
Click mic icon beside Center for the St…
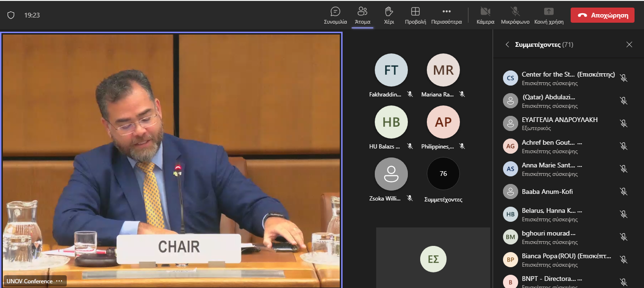pyautogui.click(x=624, y=78)
